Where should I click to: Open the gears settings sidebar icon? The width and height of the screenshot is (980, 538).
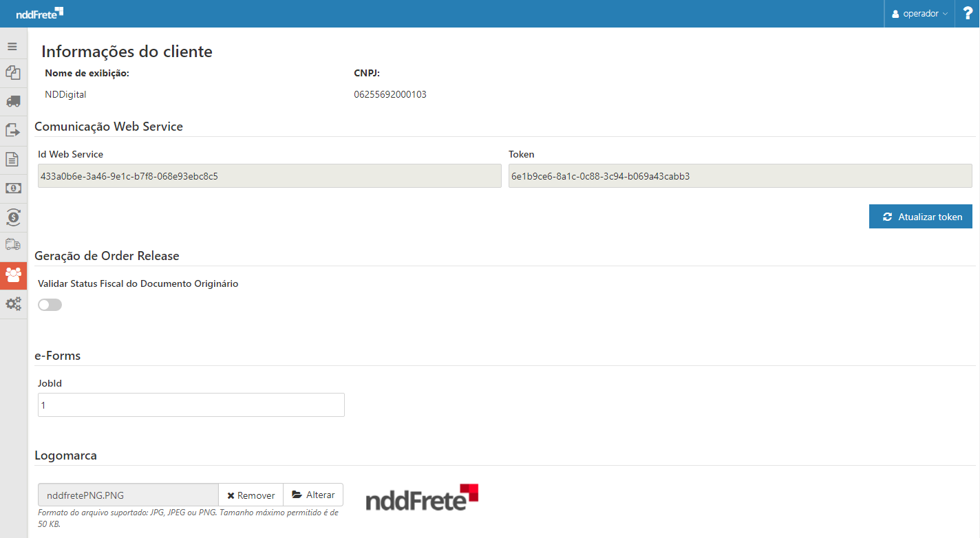pyautogui.click(x=13, y=304)
